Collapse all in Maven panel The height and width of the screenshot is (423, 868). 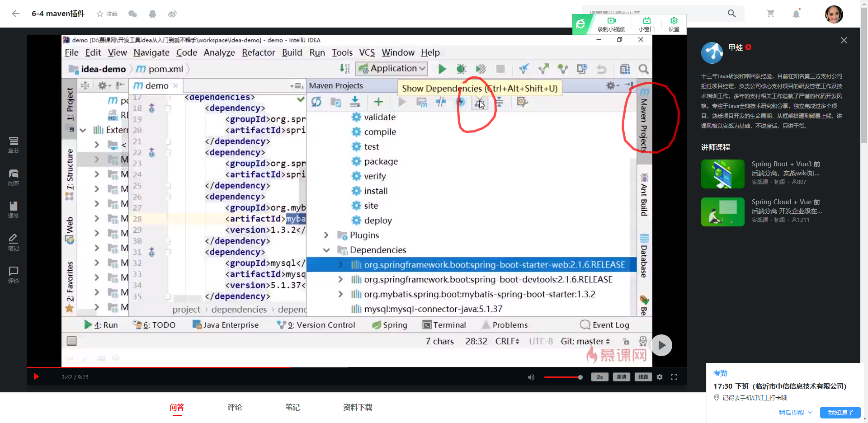tap(499, 102)
